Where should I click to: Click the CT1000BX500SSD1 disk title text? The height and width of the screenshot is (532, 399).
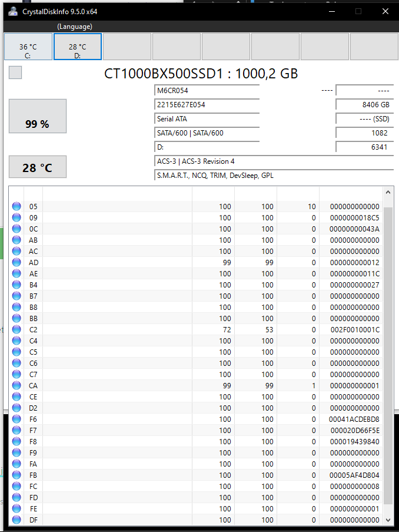pos(201,74)
